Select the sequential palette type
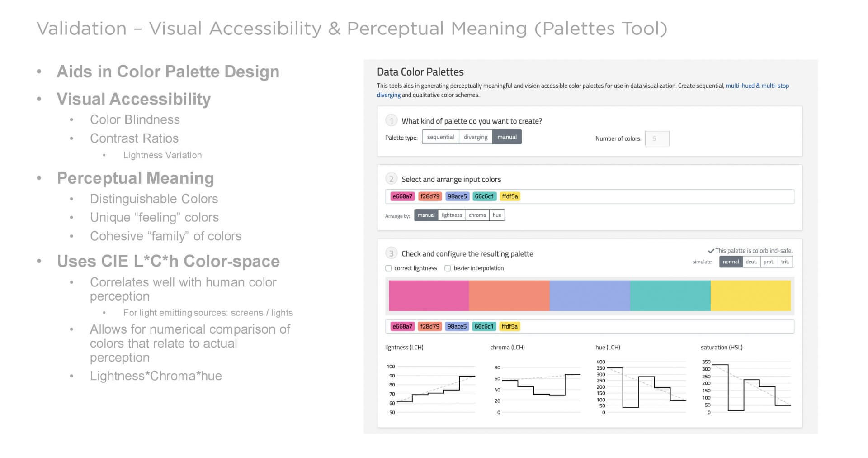Screen dimensions: 868x458 tap(440, 137)
